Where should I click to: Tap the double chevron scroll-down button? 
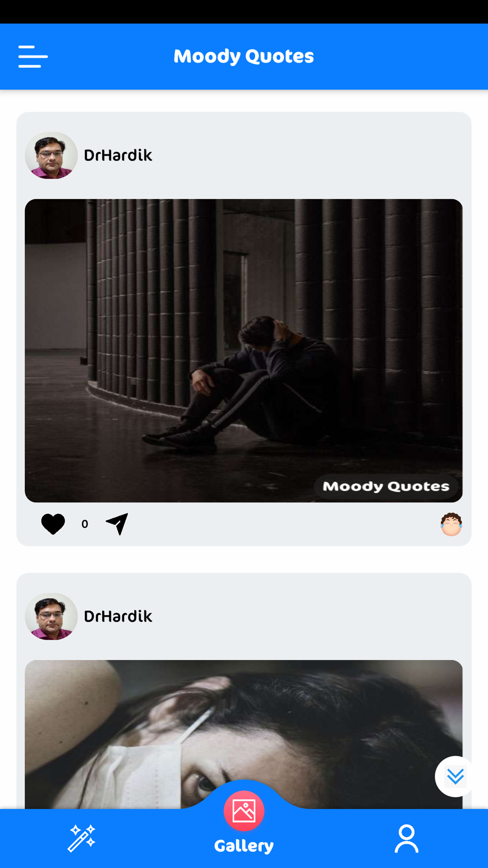point(455,776)
